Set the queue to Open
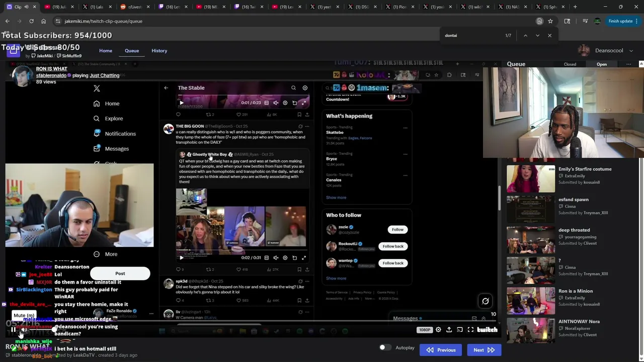This screenshot has height=362, width=644. coord(602,64)
